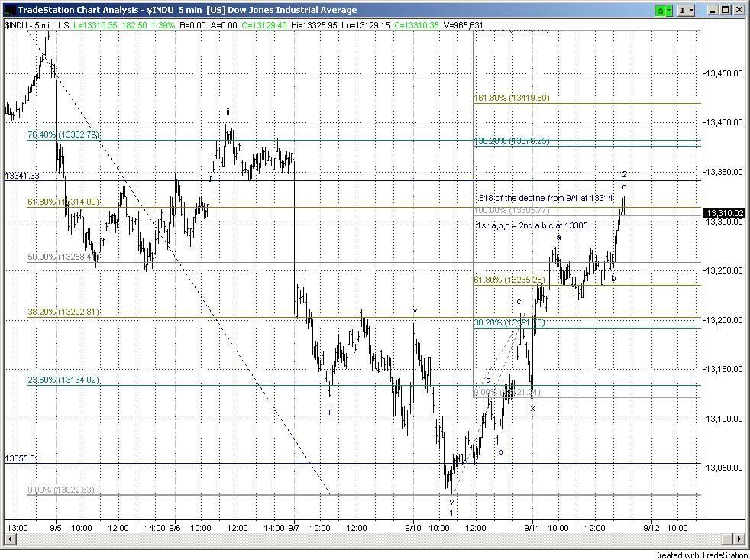Select the 13055.01 horizontal line label

pos(21,458)
